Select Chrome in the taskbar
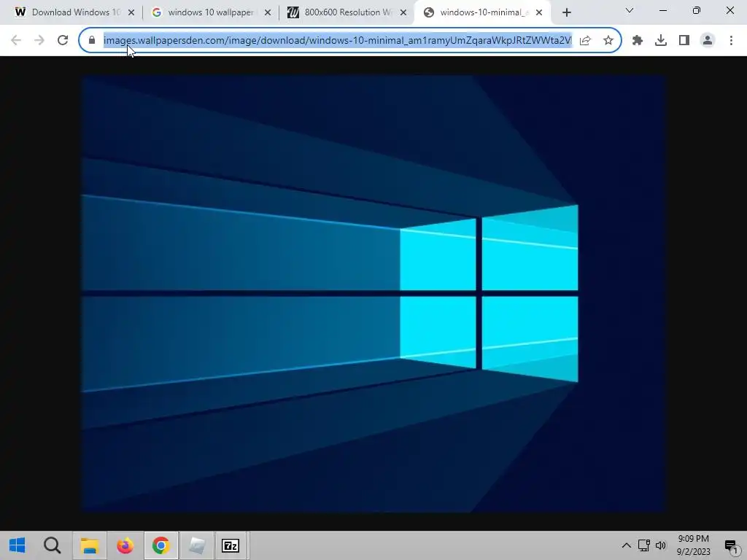This screenshot has width=747, height=560. (161, 545)
